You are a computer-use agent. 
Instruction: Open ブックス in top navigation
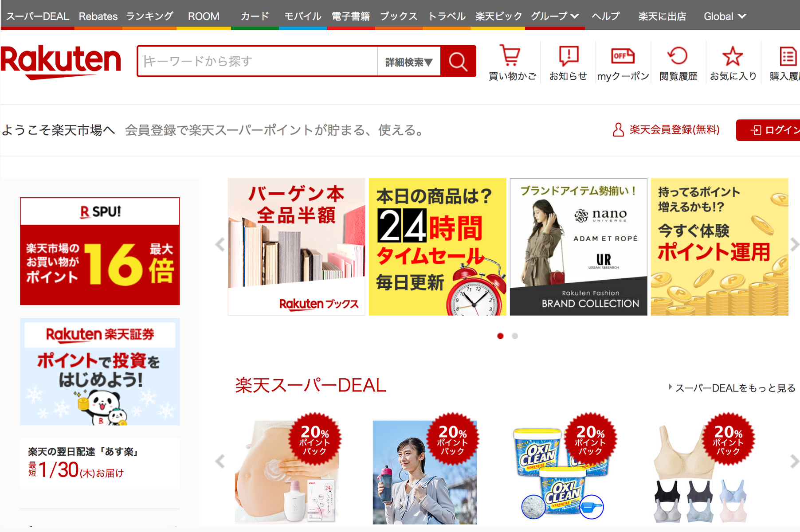click(x=399, y=16)
